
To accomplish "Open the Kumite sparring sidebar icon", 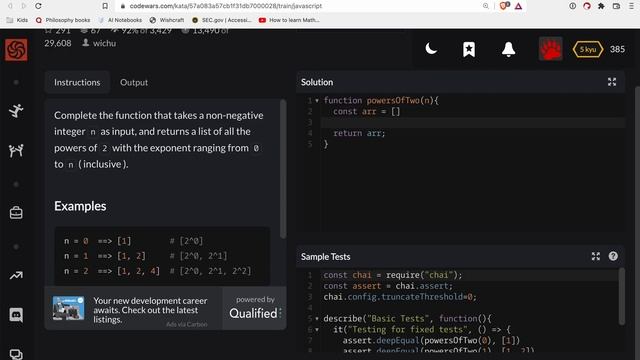I will pyautogui.click(x=16, y=151).
